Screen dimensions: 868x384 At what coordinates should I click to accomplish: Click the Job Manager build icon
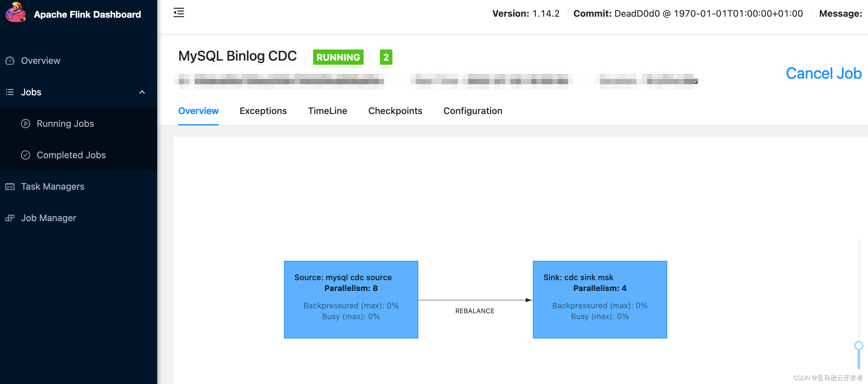(x=10, y=218)
